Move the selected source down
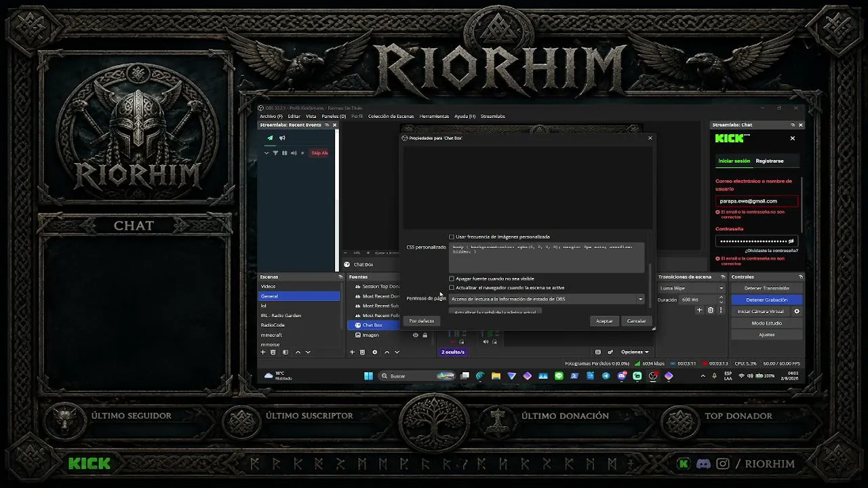 tap(397, 352)
